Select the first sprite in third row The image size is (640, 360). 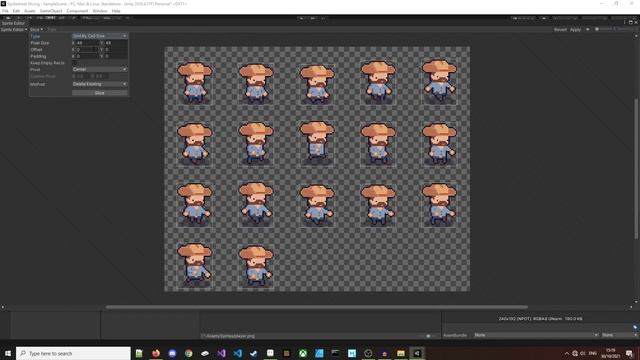(195, 205)
